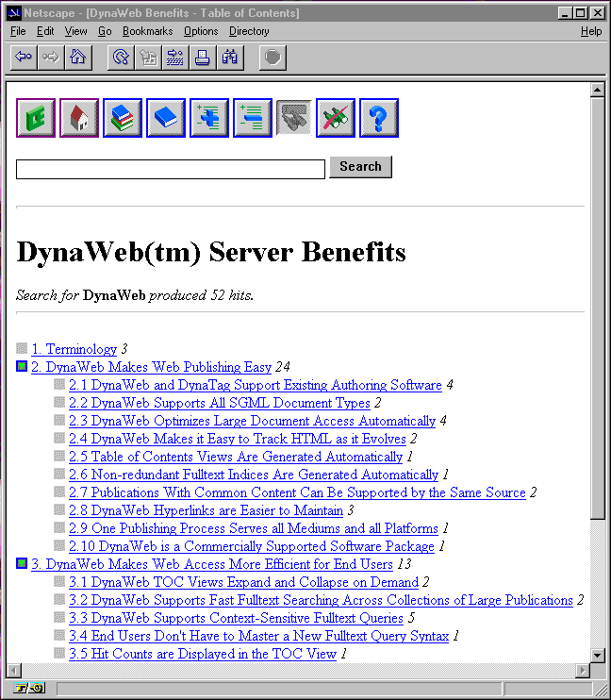
Task: Open Find with the binoculars toolbar icon
Action: (x=230, y=58)
